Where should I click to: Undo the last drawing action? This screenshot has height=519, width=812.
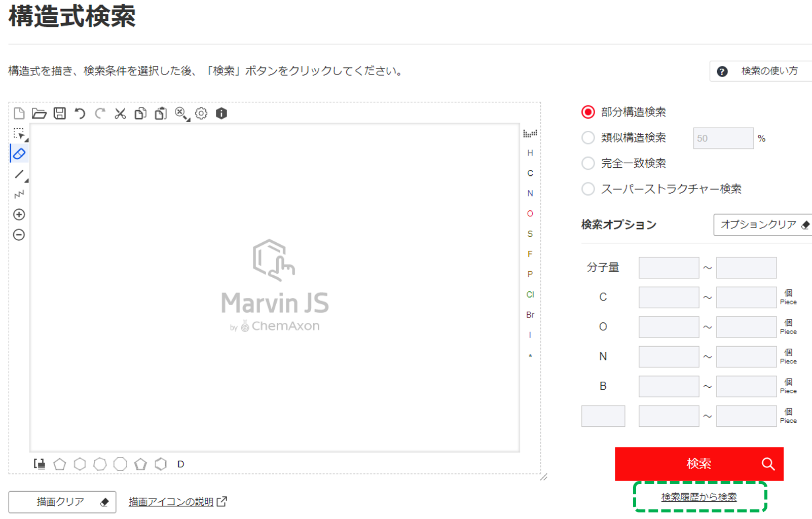[80, 113]
